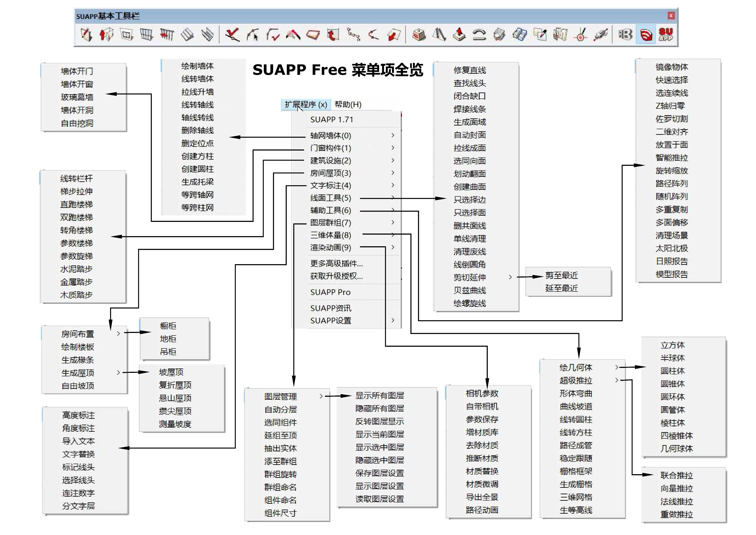Expand the 建筑设施(2) submenu arrow
This screenshot has height=535, width=756.
pyautogui.click(x=393, y=160)
